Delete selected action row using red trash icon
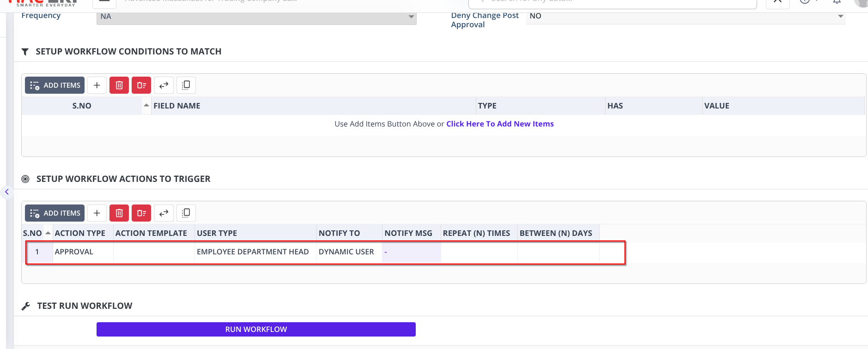The width and height of the screenshot is (868, 349). click(119, 213)
